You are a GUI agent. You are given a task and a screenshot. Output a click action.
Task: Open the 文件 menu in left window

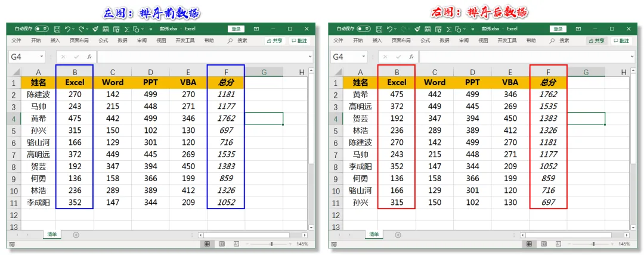[16, 41]
